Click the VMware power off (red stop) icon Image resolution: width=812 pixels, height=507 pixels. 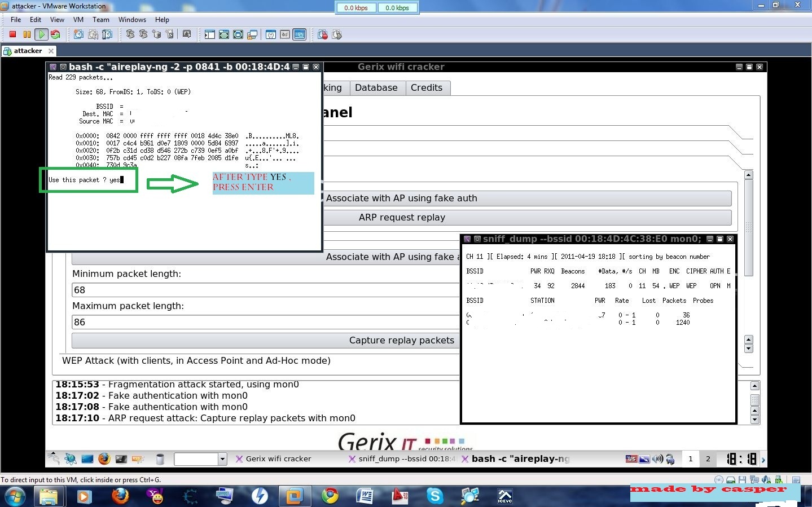[x=12, y=34]
